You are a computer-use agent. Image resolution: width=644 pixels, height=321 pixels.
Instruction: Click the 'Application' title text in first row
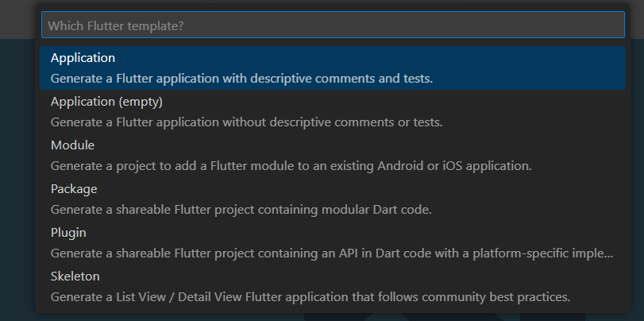(83, 58)
